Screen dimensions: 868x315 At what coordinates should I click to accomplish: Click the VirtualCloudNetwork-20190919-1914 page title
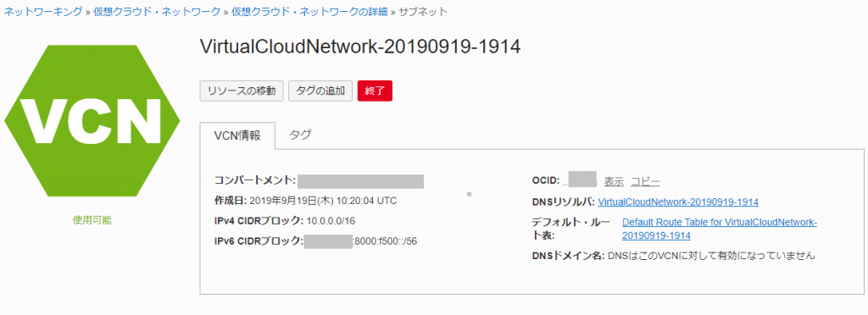tap(359, 47)
